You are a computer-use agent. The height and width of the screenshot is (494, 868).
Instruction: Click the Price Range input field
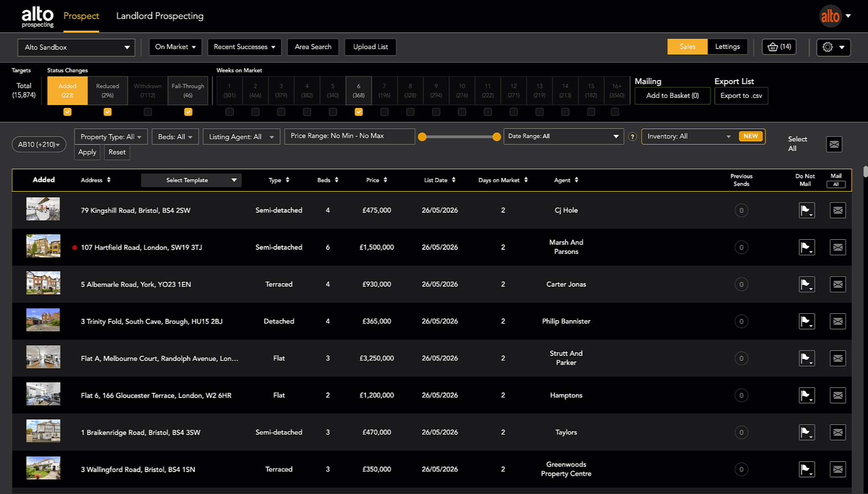(350, 136)
